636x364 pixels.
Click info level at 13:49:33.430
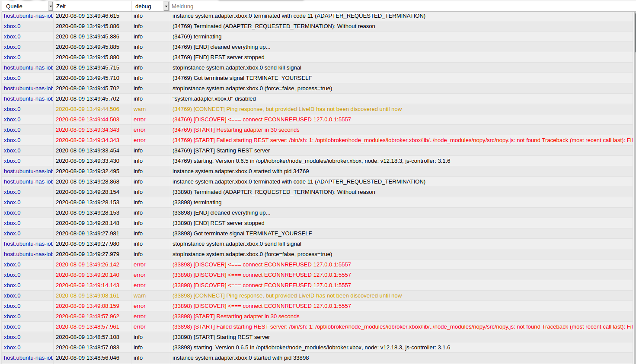point(138,161)
